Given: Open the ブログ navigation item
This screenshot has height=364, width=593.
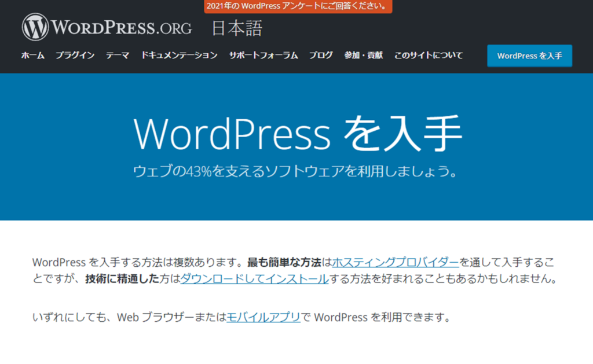Looking at the screenshot, I should pos(321,56).
